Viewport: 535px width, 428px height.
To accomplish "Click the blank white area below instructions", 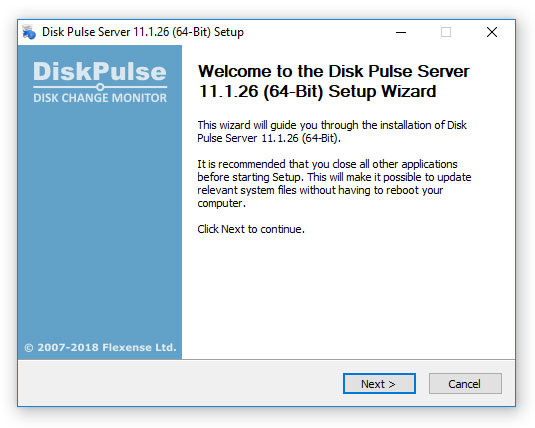I will (x=348, y=297).
